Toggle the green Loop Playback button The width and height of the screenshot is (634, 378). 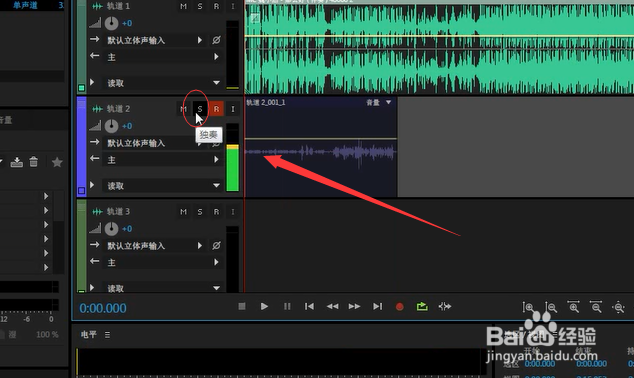click(422, 306)
